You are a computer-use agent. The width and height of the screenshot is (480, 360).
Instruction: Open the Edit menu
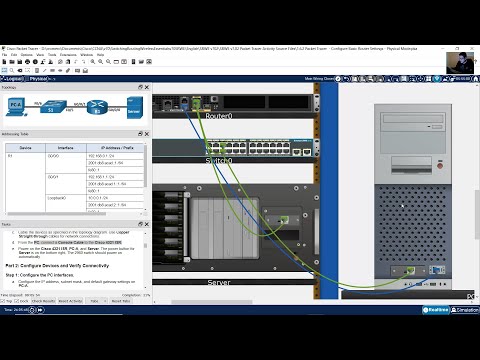click(14, 55)
